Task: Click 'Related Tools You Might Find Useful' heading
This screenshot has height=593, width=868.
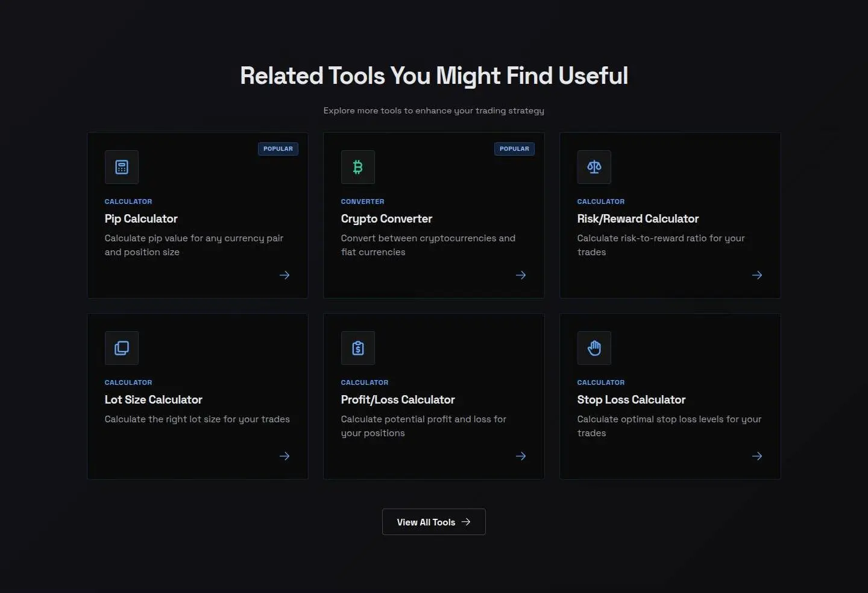Action: click(x=434, y=76)
